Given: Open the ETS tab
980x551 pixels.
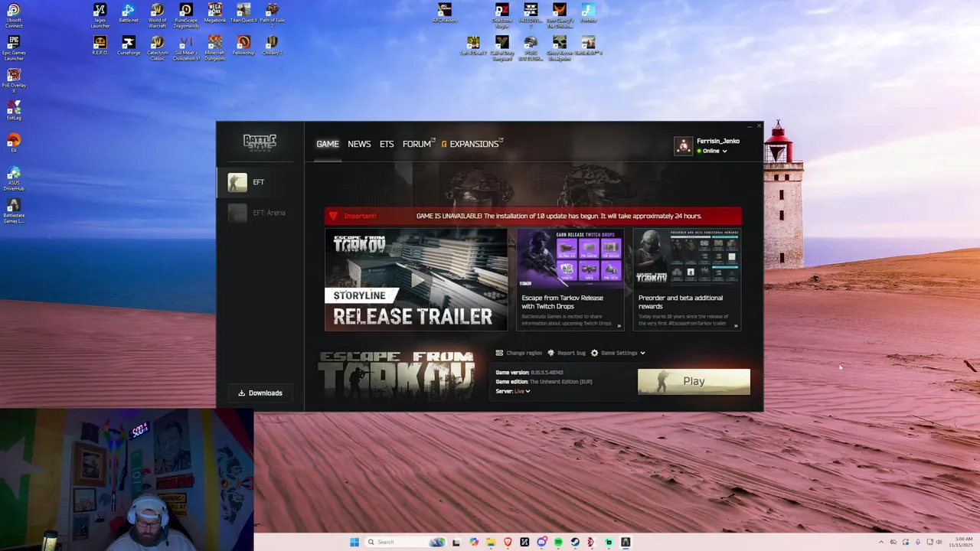Looking at the screenshot, I should [387, 144].
